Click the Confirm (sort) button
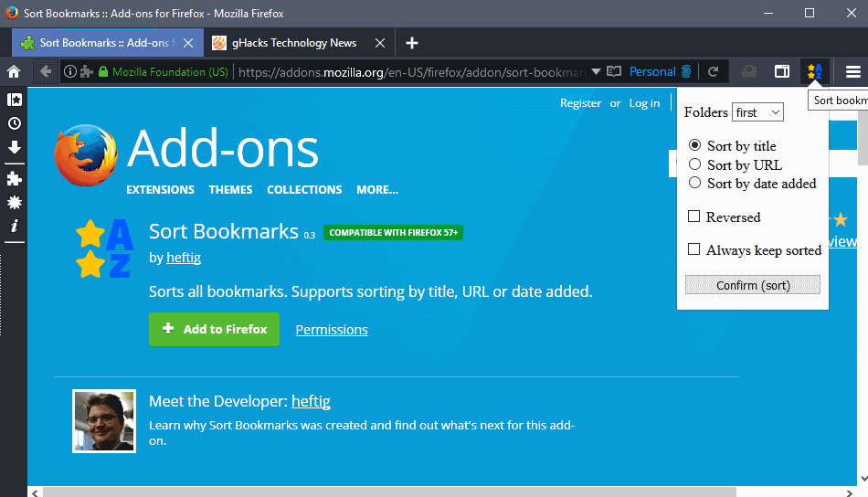868x497 pixels. (x=753, y=285)
